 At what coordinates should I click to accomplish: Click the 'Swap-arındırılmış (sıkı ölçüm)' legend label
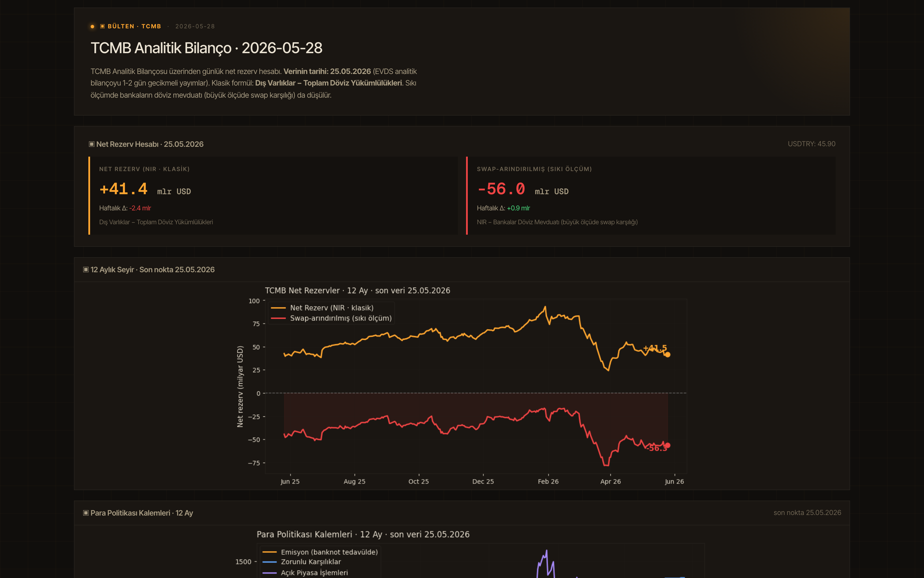click(341, 318)
